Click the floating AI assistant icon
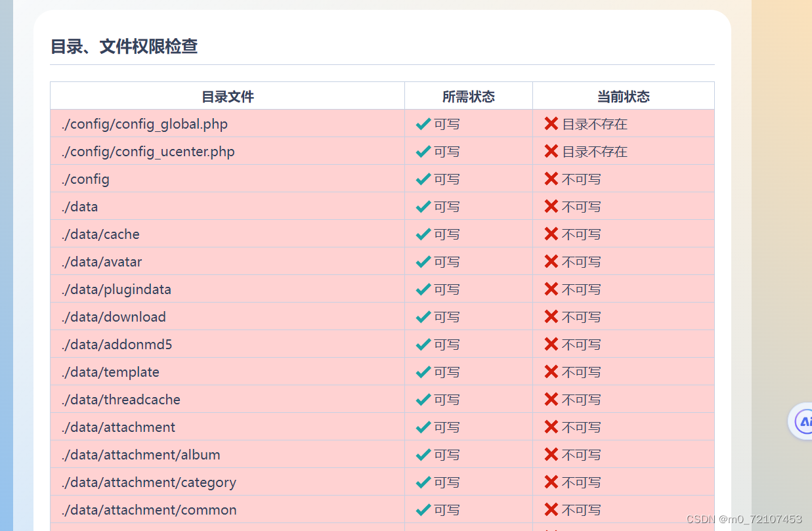 click(x=803, y=421)
